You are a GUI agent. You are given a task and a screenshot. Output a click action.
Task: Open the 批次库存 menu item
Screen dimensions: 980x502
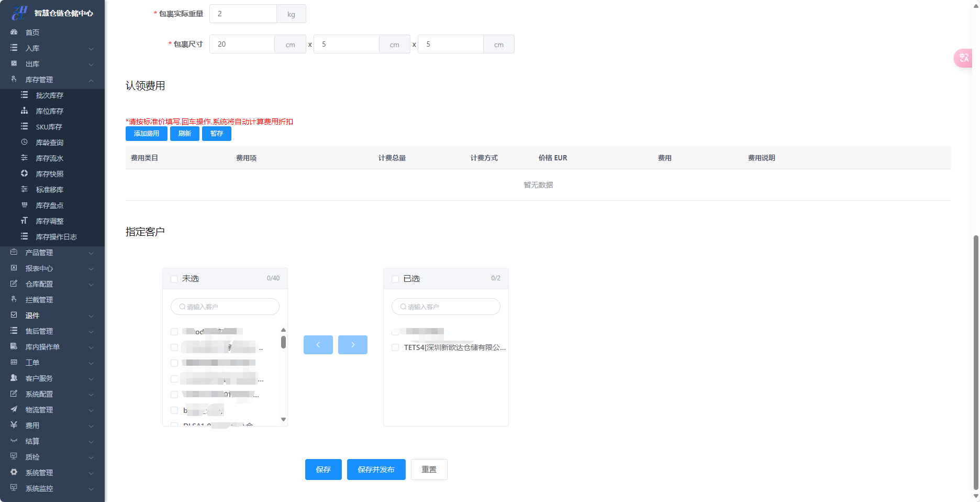coord(49,95)
